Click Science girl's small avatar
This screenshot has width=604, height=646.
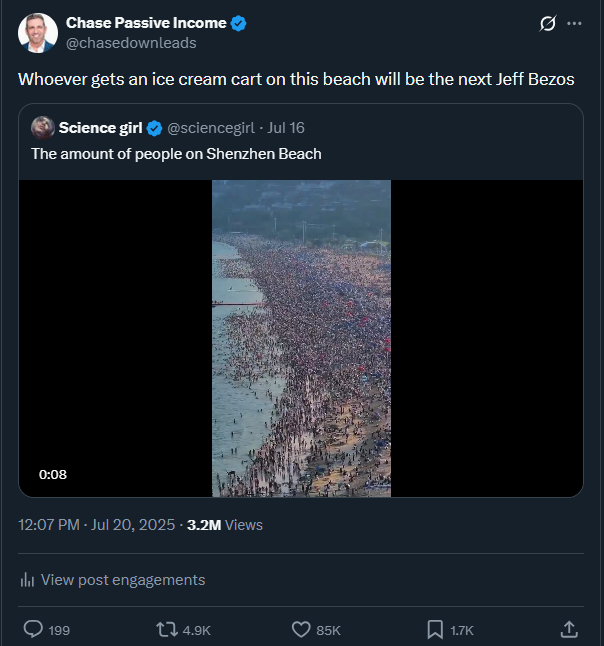click(x=42, y=127)
